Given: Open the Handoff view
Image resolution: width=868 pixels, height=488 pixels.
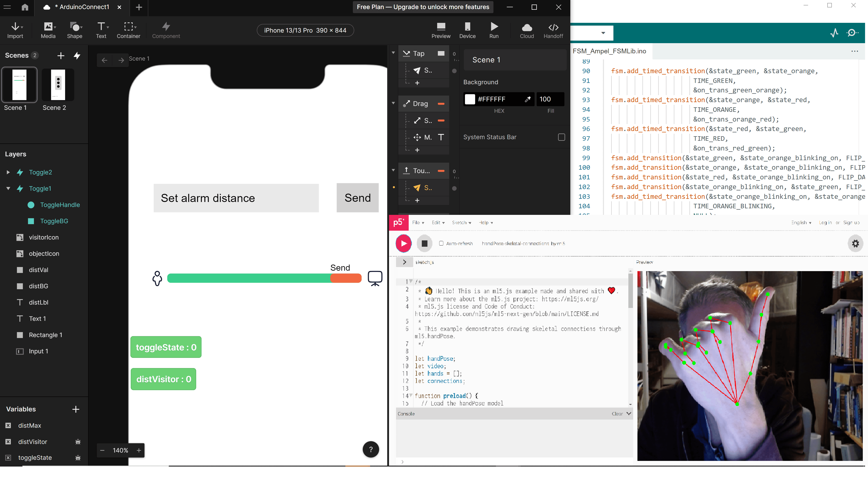Looking at the screenshot, I should [553, 30].
